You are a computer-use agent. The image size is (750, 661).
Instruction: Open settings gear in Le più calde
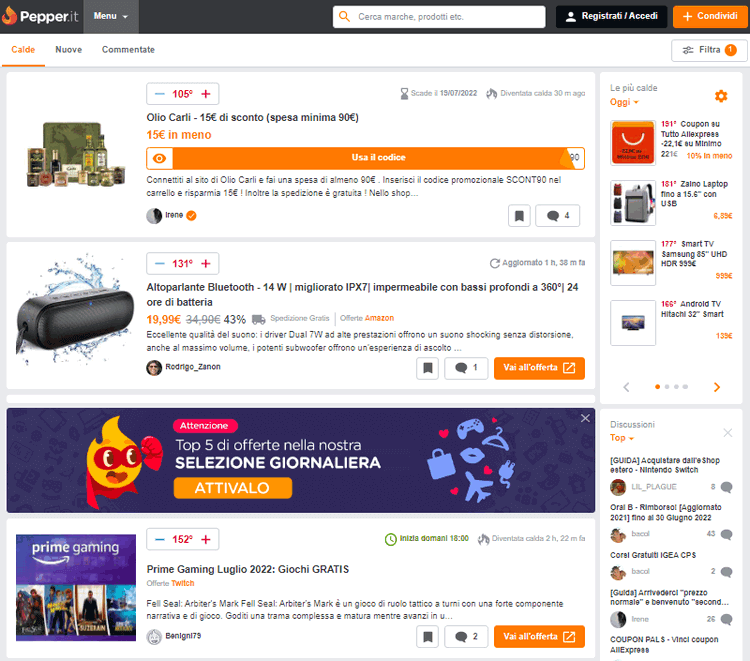pyautogui.click(x=721, y=96)
